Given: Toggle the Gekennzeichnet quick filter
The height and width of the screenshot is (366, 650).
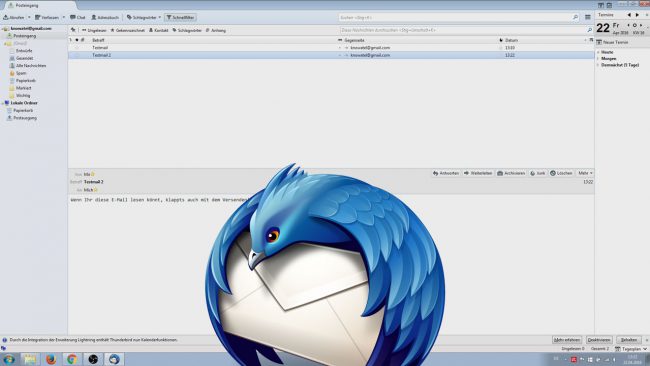Looking at the screenshot, I should (128, 30).
